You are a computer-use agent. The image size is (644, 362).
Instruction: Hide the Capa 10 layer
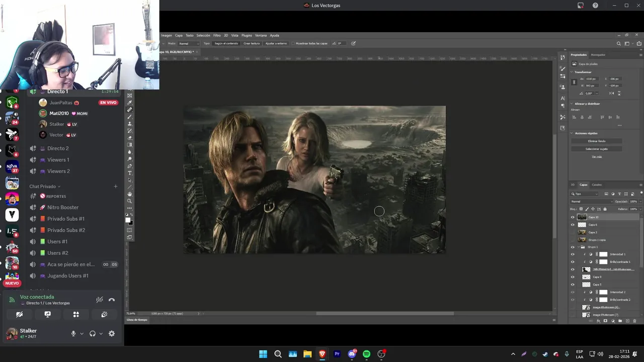click(573, 217)
